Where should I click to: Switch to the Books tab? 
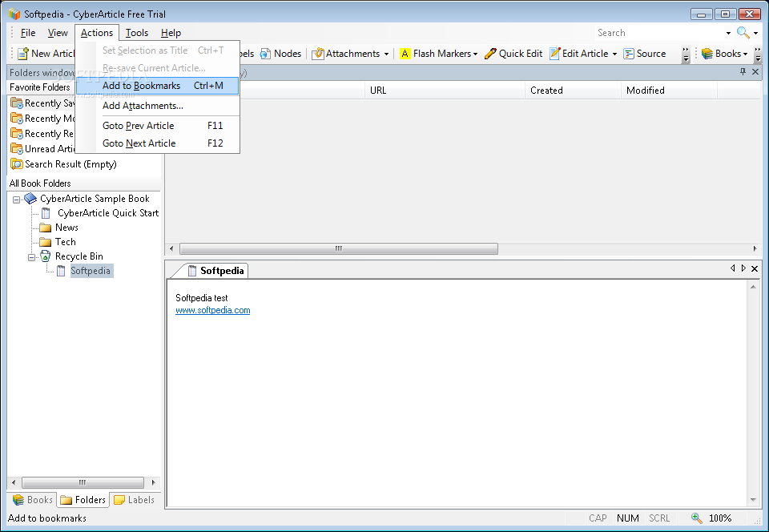pos(32,500)
